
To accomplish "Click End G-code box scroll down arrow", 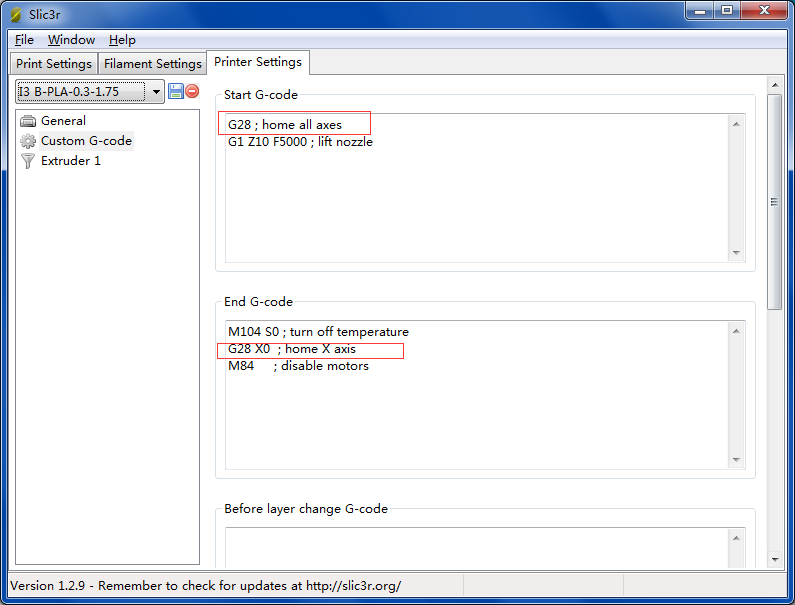I will point(736,459).
